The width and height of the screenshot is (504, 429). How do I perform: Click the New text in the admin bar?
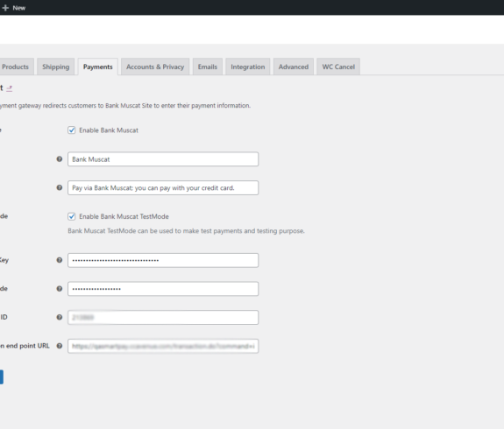19,8
